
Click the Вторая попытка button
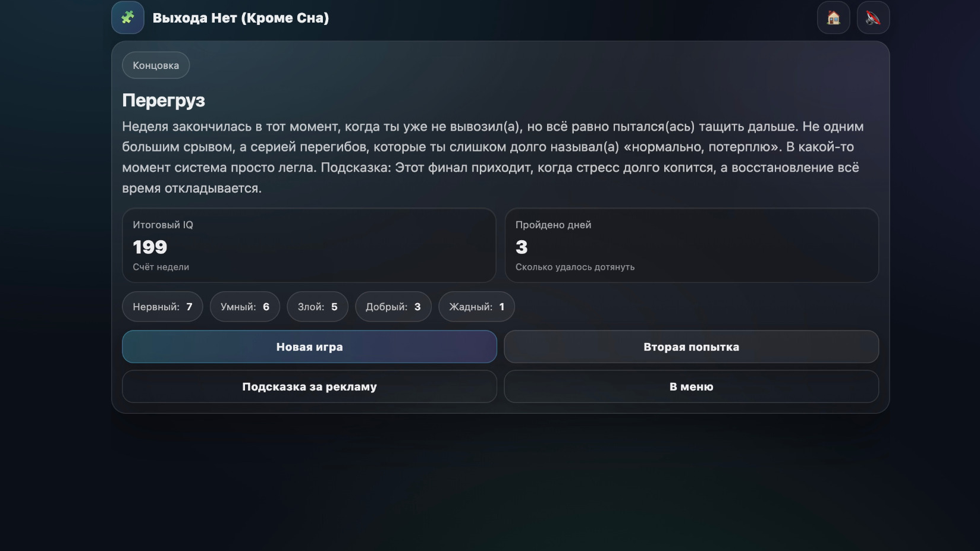[x=691, y=347]
